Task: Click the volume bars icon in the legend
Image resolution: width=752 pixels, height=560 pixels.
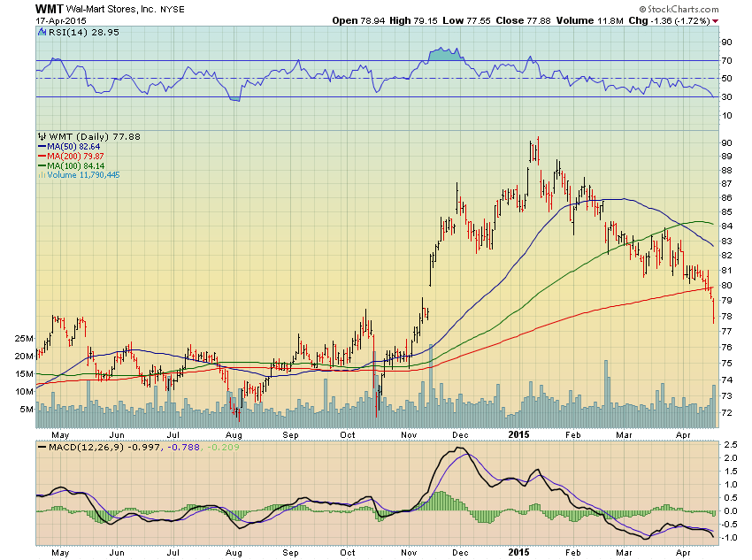Action: [x=42, y=175]
